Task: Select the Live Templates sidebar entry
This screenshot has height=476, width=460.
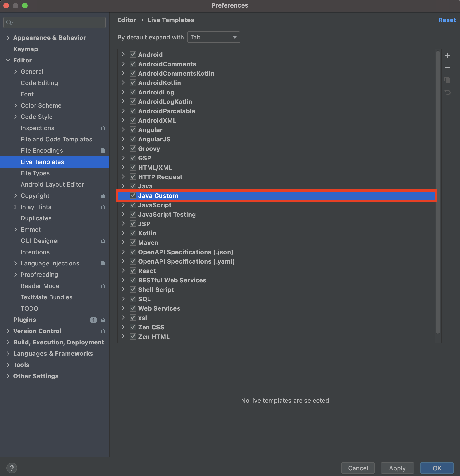Action: pos(55,162)
